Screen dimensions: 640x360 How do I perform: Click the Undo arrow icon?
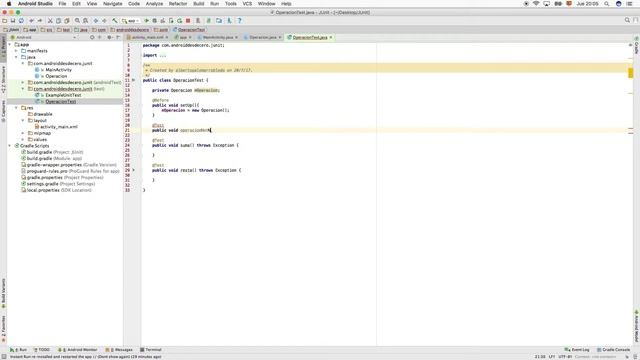point(31,20)
